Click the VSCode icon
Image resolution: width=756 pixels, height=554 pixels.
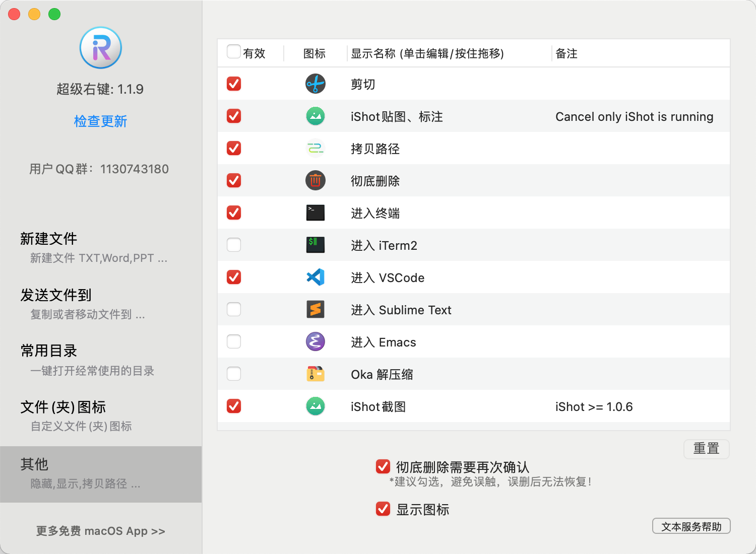pos(316,277)
